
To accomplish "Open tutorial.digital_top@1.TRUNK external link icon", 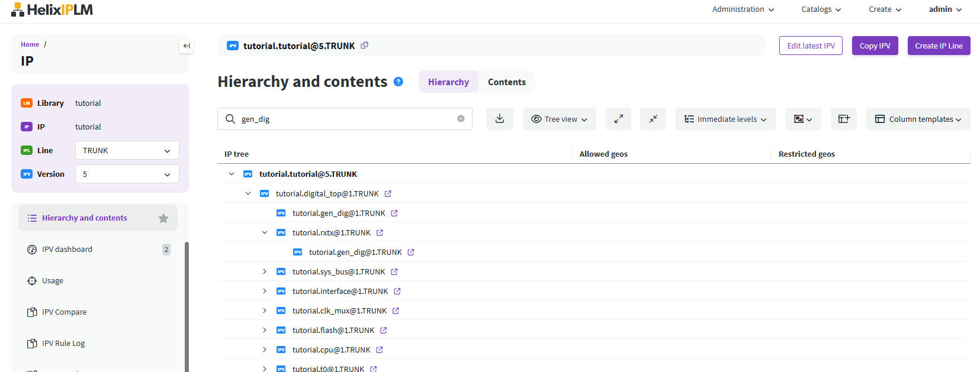I will (388, 194).
